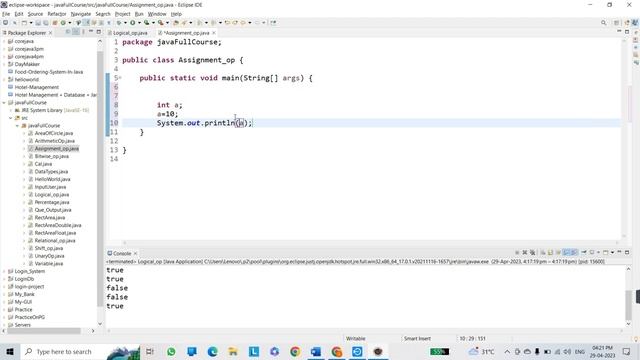
Task: Select Shift_op.java in Package Explorer
Action: coord(49,248)
